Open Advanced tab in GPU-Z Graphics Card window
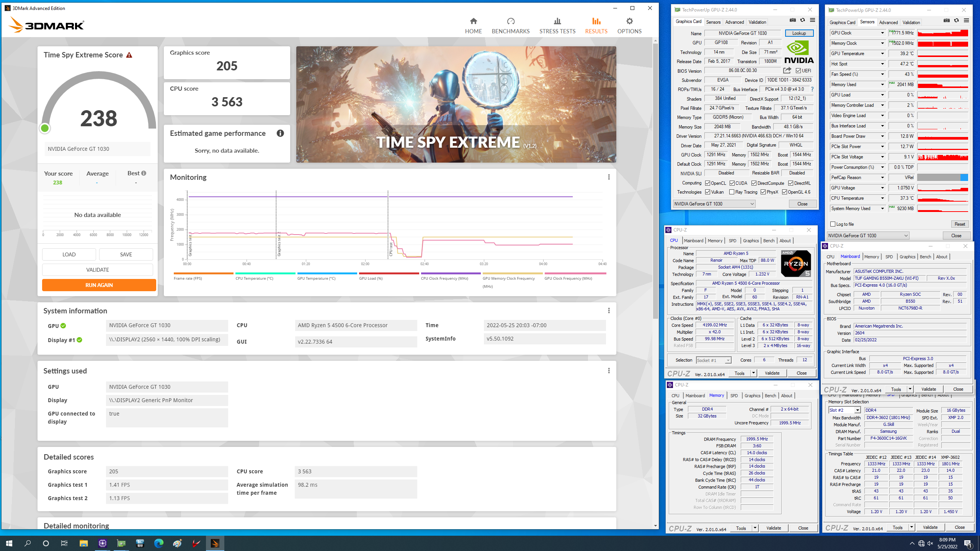The width and height of the screenshot is (980, 551). coord(734,22)
